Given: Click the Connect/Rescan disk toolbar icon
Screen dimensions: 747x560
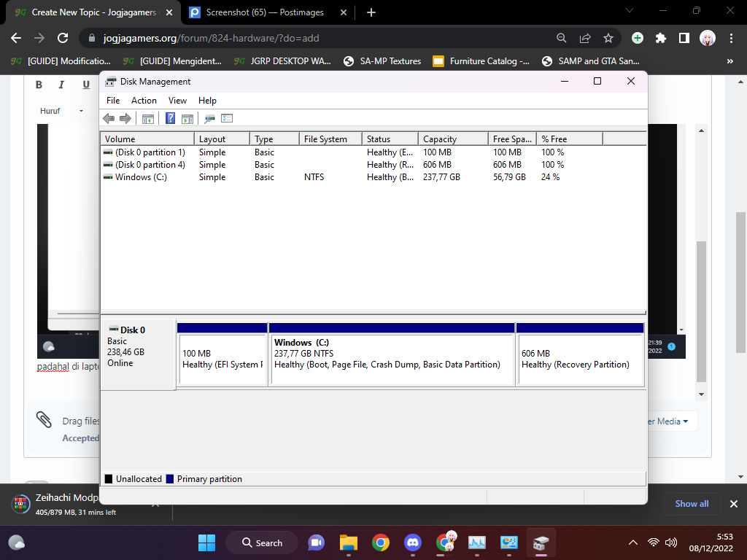Looking at the screenshot, I should pyautogui.click(x=209, y=119).
